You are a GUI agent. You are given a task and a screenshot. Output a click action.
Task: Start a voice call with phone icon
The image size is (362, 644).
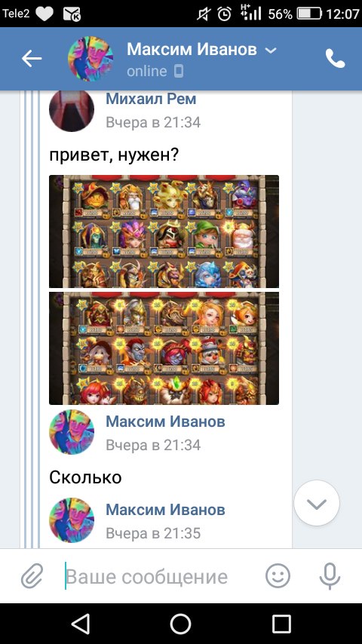[x=336, y=58]
